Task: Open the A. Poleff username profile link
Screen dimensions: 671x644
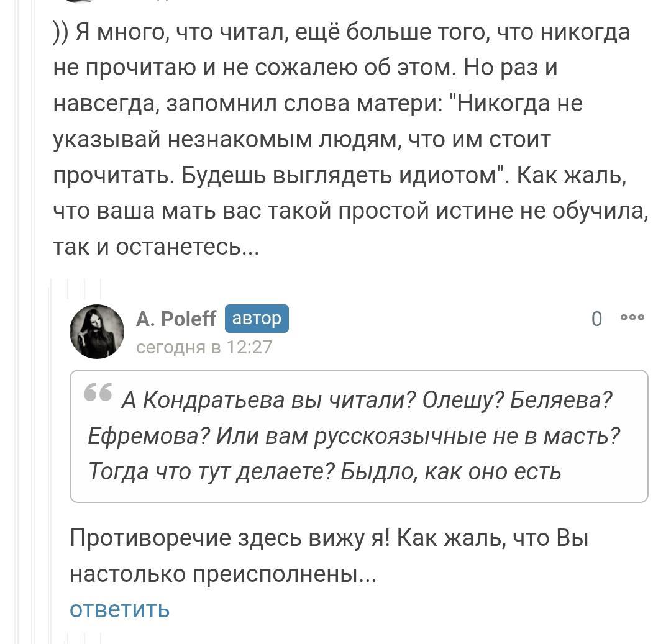Action: [176, 319]
